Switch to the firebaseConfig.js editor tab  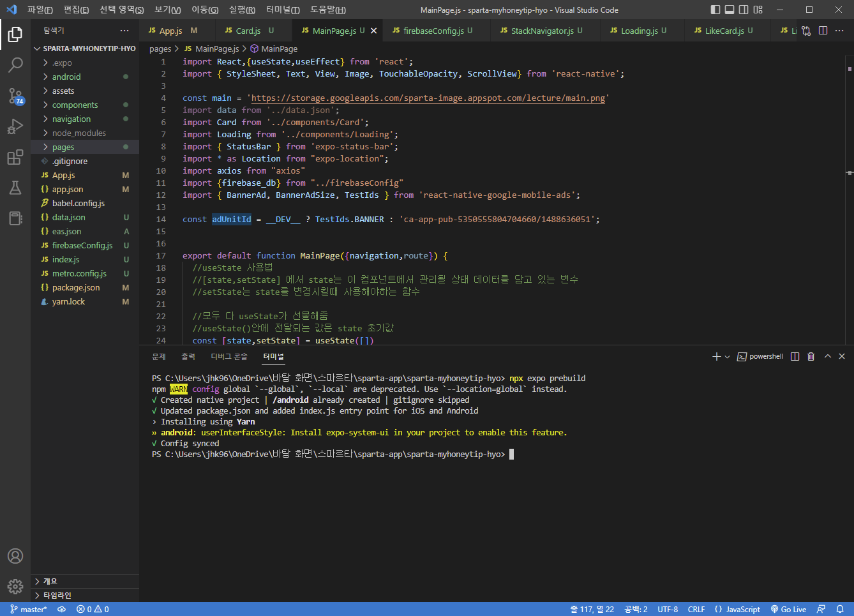[437, 31]
